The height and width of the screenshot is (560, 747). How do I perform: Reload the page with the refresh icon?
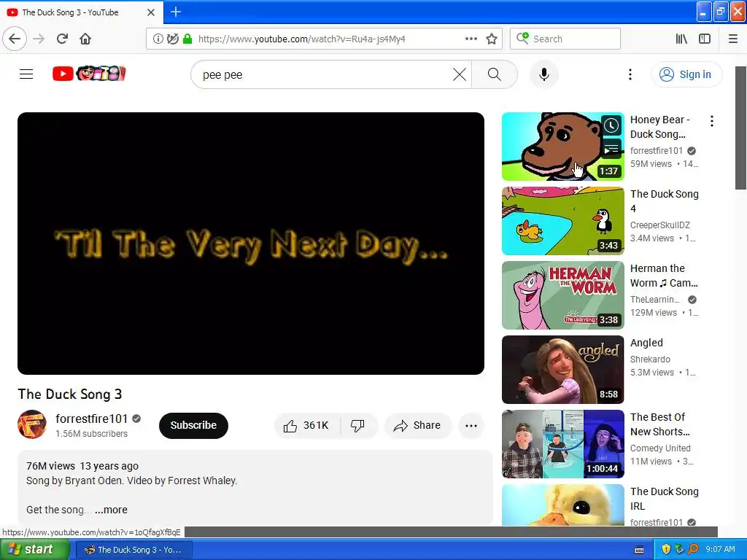click(x=62, y=39)
